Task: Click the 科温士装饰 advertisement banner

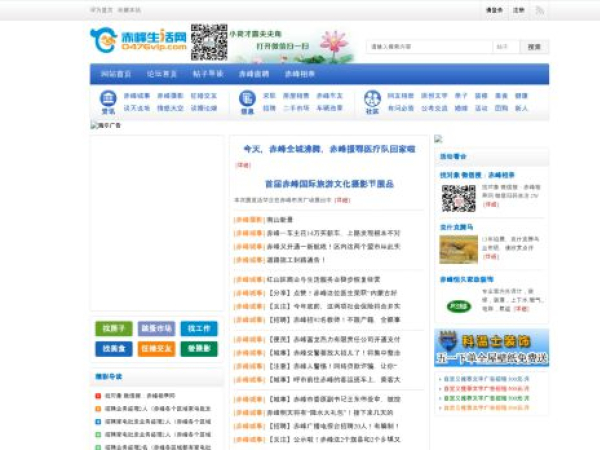Action: click(492, 347)
